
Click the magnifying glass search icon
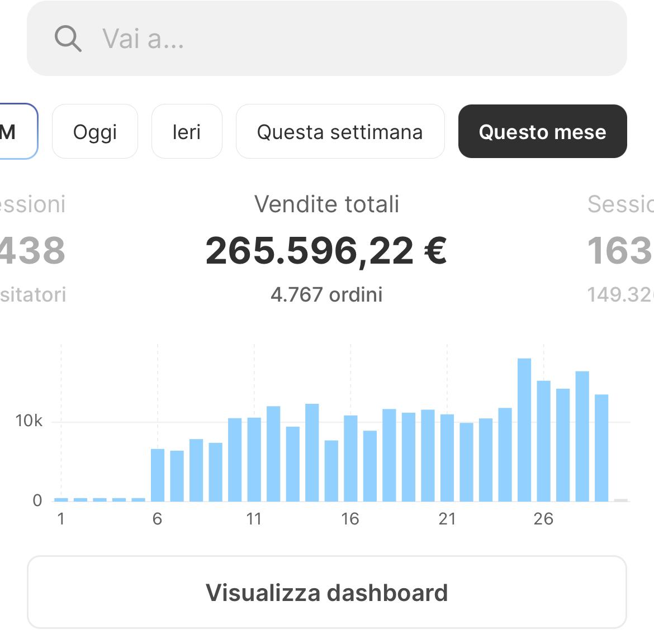point(68,39)
